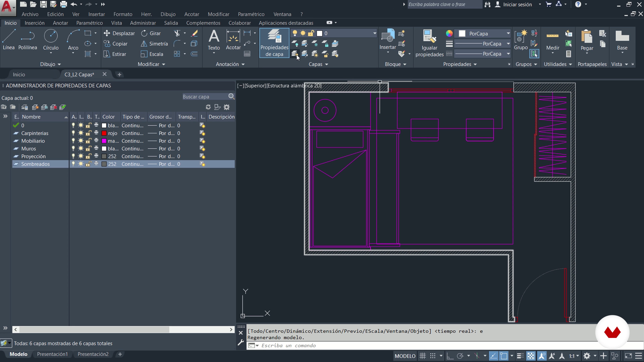
Task: Click the Escala tool
Action: click(152, 54)
